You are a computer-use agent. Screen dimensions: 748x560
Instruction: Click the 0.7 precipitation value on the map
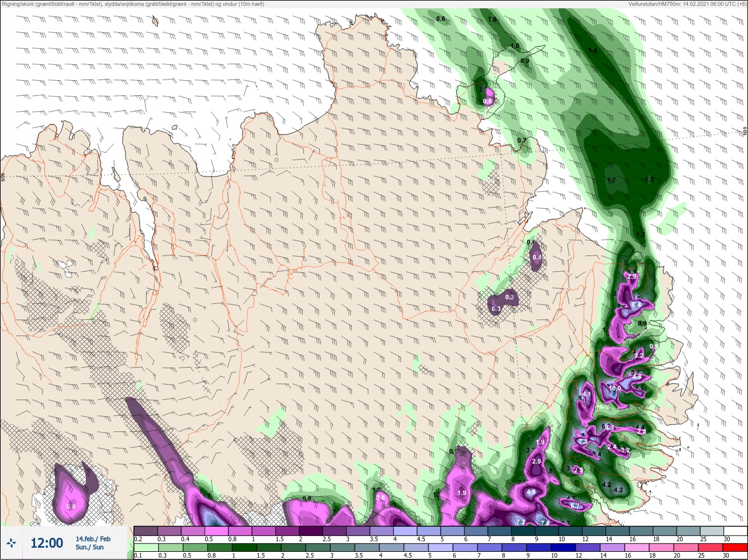click(x=521, y=140)
